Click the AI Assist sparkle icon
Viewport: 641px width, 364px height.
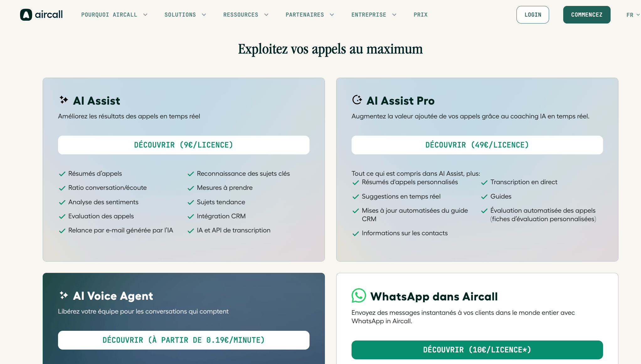[64, 100]
